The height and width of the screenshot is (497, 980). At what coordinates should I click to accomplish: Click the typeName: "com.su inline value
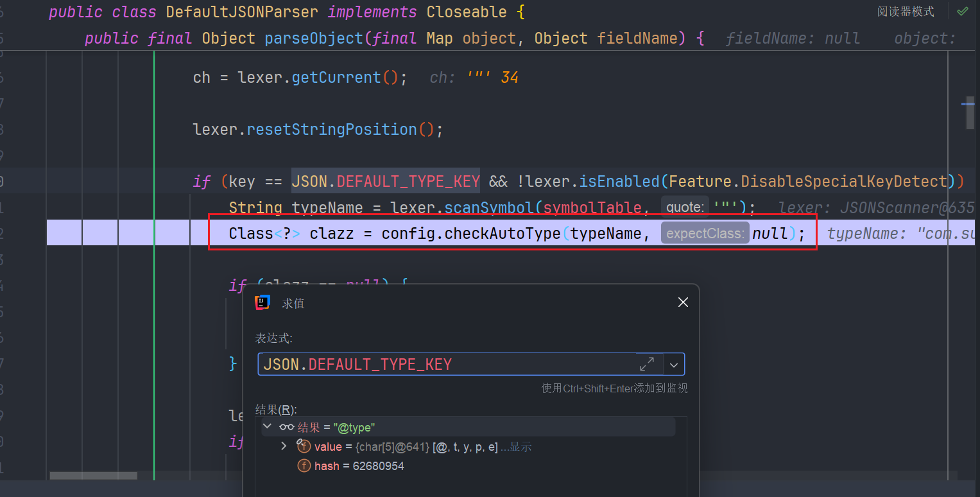900,234
